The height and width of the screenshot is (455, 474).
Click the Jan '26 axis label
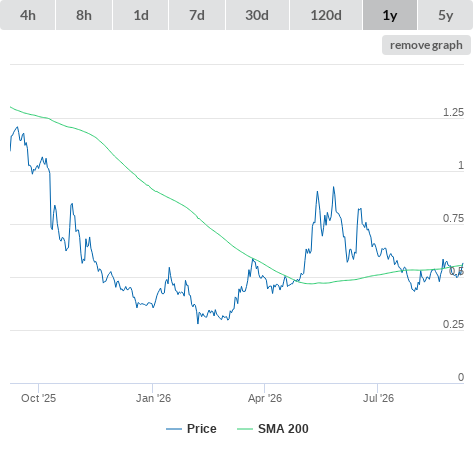(x=153, y=398)
